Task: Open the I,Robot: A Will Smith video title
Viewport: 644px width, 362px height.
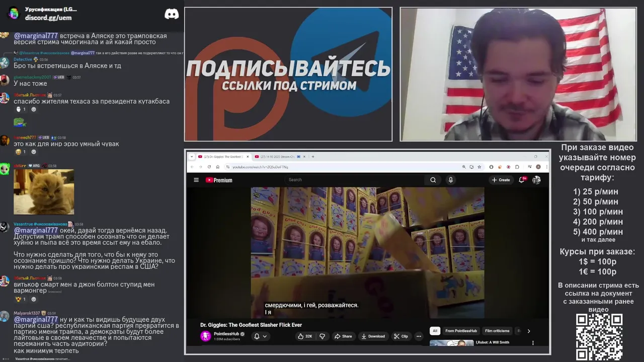Action: pos(492,342)
